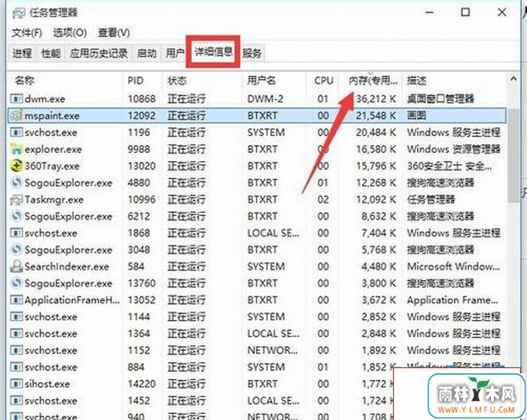Screen dimensions: 527x420
Task: Click the svchost.exe icon for PID 1144
Action: (16, 317)
